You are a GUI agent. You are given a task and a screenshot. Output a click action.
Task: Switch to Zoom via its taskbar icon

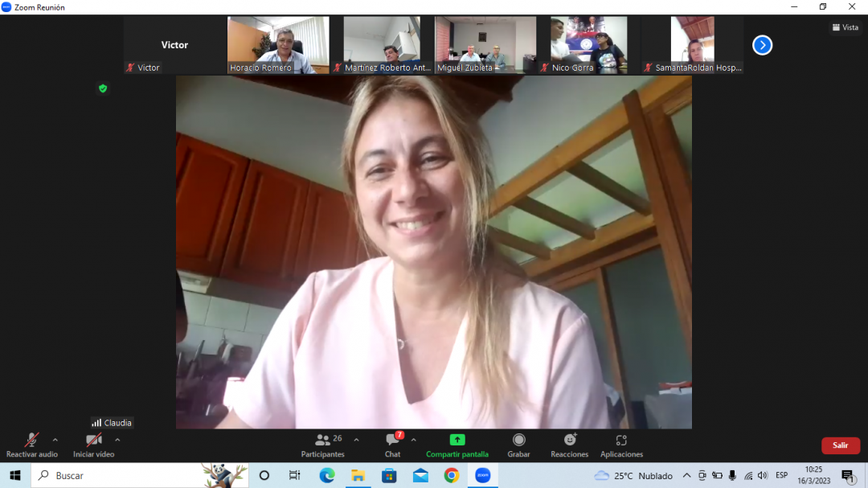[483, 475]
